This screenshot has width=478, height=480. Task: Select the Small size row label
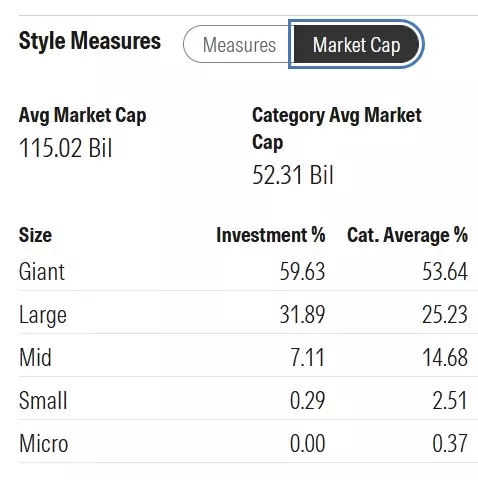pos(43,400)
